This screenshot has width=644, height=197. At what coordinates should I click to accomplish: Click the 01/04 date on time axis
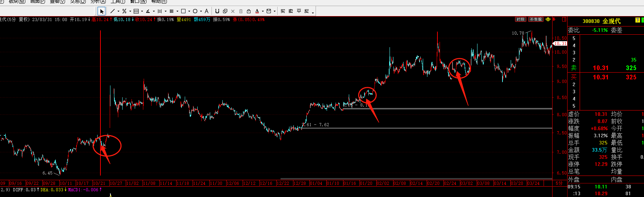[x=316, y=183]
